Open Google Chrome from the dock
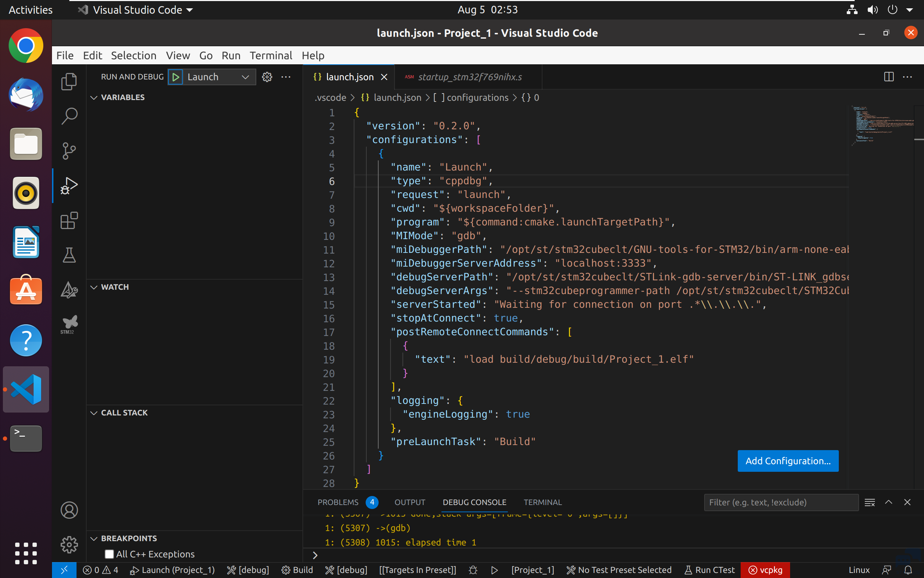924x578 pixels. tap(26, 46)
